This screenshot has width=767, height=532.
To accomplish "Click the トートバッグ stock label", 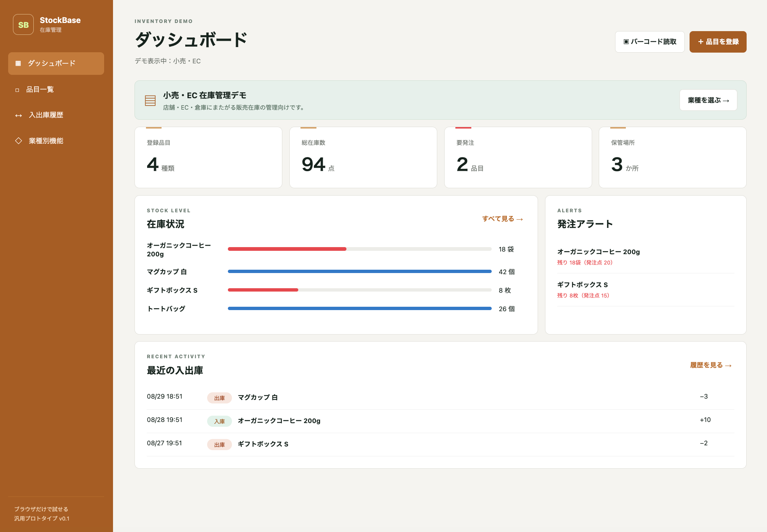I will [x=166, y=309].
